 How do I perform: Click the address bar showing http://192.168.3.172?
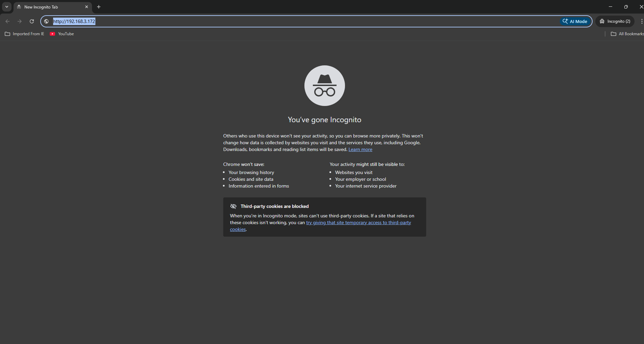point(271,21)
